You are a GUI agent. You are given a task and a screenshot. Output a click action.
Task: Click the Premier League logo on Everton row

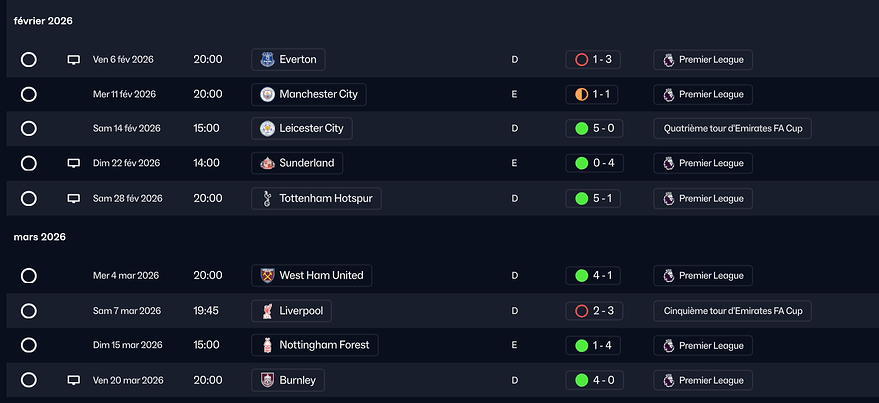point(666,60)
